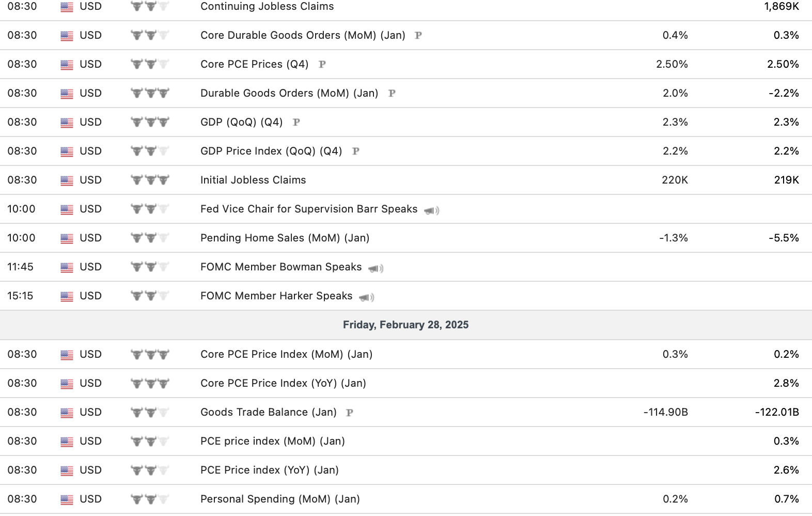Image resolution: width=812 pixels, height=516 pixels.
Task: Click the 219K previous value for Initial Jobless Claims
Action: pyautogui.click(x=786, y=180)
